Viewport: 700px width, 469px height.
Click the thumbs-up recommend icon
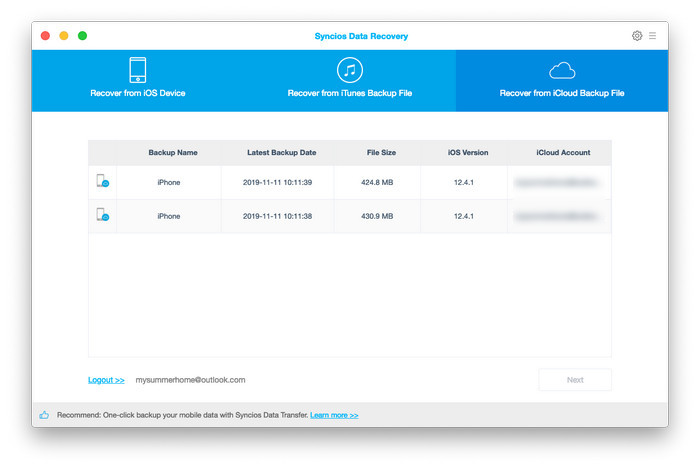pos(44,415)
